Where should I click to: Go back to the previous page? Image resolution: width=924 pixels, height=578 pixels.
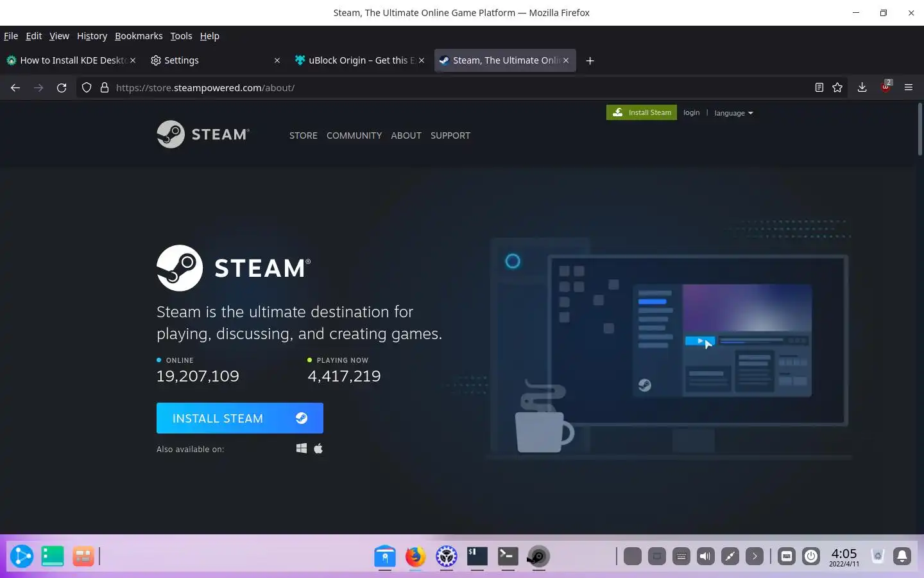[15, 87]
